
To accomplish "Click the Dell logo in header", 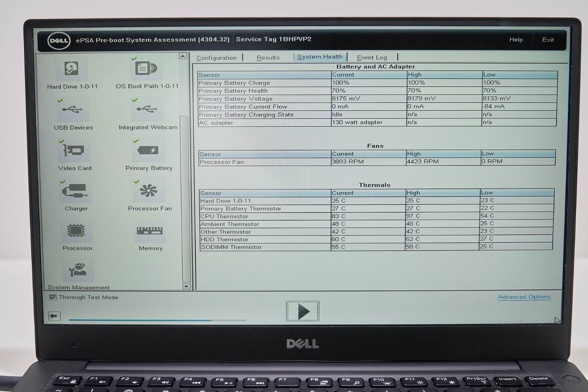I will tap(59, 40).
